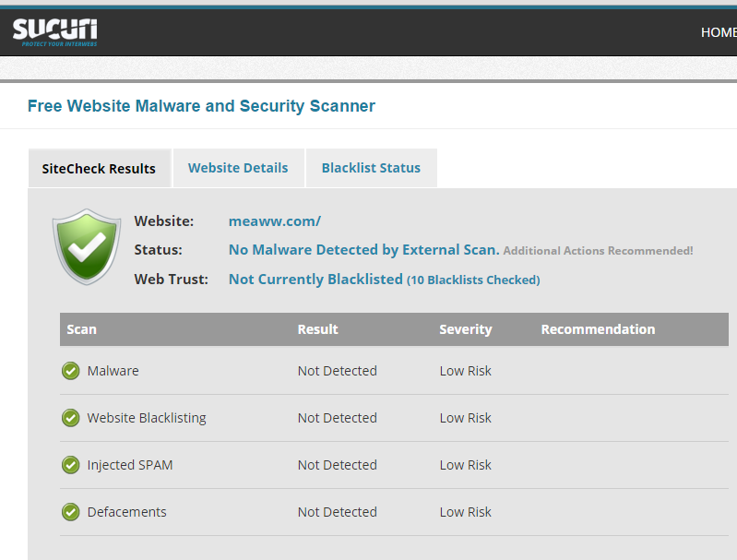Switch to the Website Details tab
This screenshot has width=737, height=560.
click(238, 168)
